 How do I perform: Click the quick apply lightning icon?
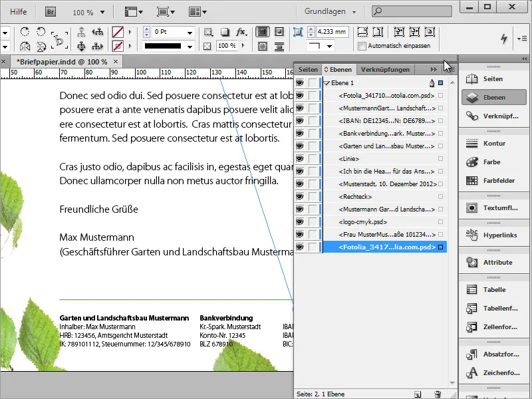coord(504,39)
